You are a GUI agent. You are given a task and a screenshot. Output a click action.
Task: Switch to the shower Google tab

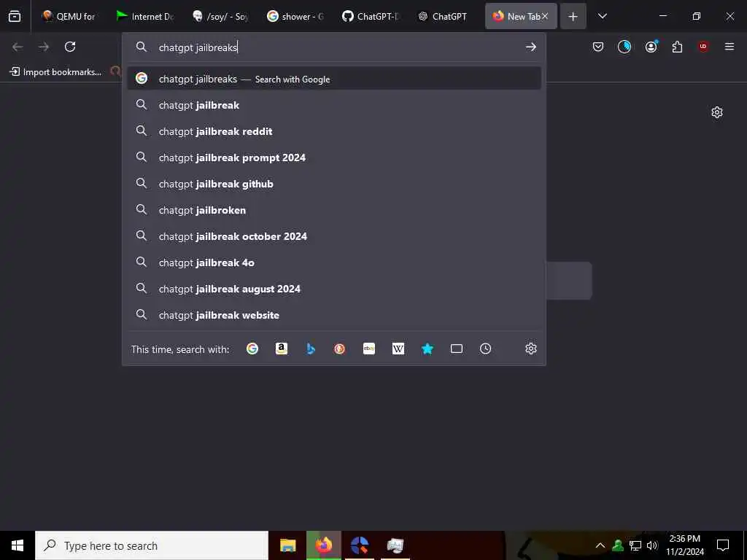[295, 16]
